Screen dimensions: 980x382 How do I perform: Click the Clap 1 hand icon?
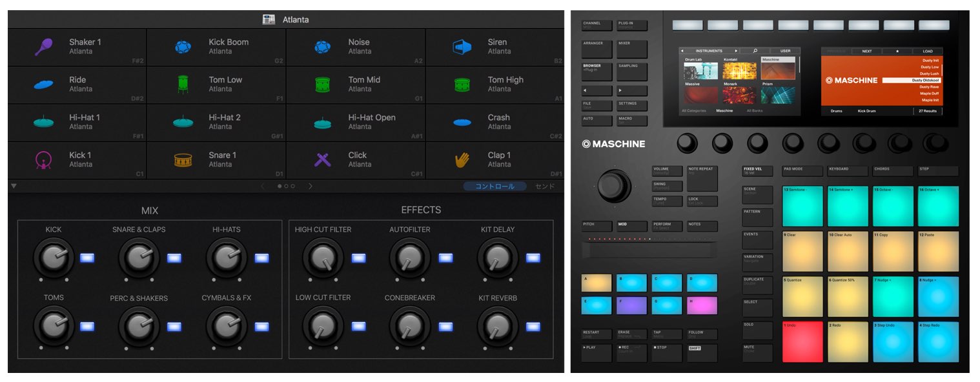(x=460, y=159)
